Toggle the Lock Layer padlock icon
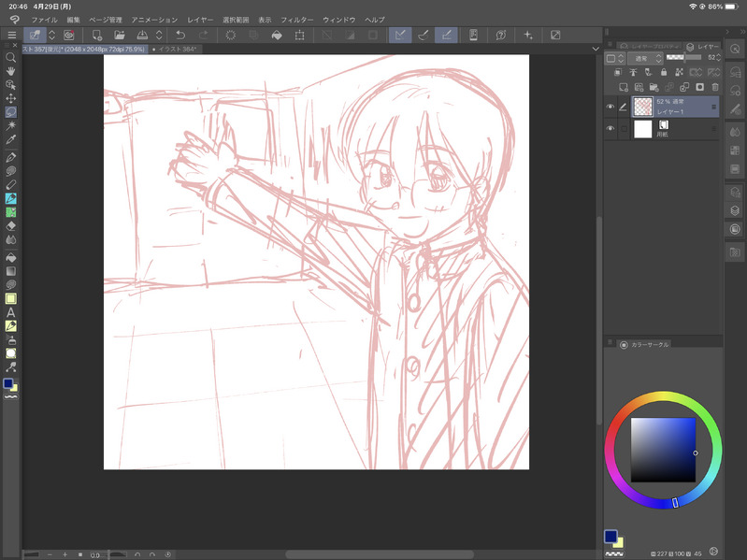 (664, 72)
